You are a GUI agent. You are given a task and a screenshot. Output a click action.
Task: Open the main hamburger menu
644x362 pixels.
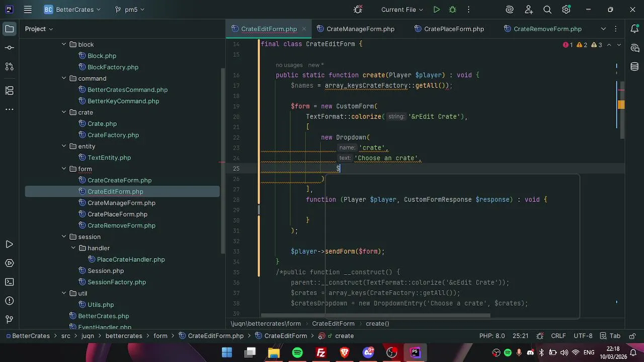(28, 10)
